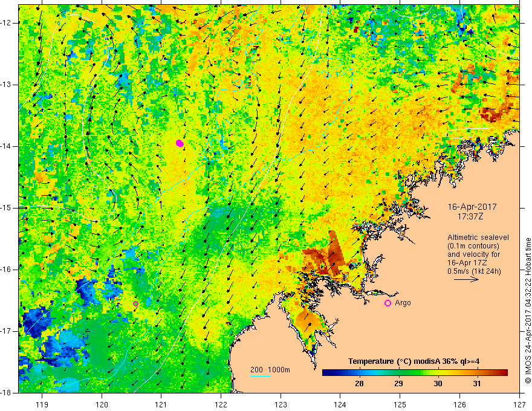Click longitude label '127' on bottom axis
The width and height of the screenshot is (532, 411).
519,404
